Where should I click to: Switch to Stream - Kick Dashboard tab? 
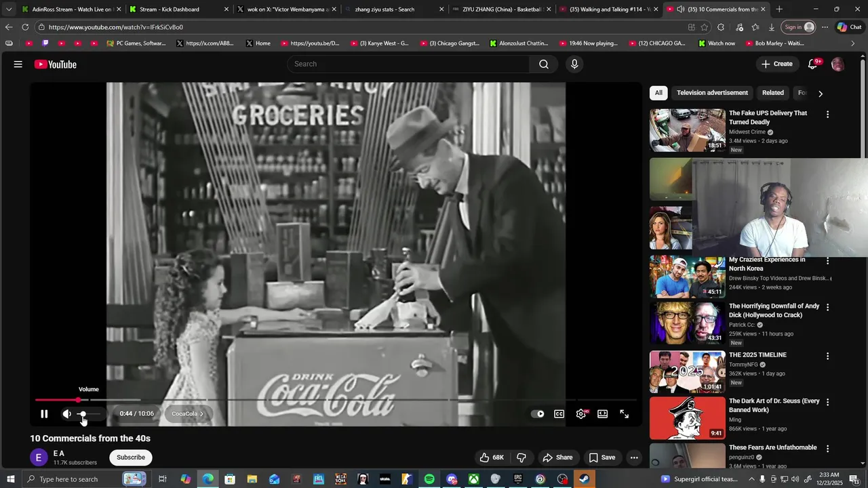[179, 9]
